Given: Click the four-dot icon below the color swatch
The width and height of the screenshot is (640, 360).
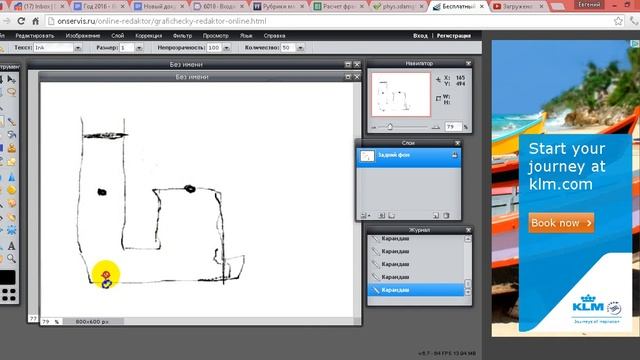Looking at the screenshot, I should click(9, 295).
